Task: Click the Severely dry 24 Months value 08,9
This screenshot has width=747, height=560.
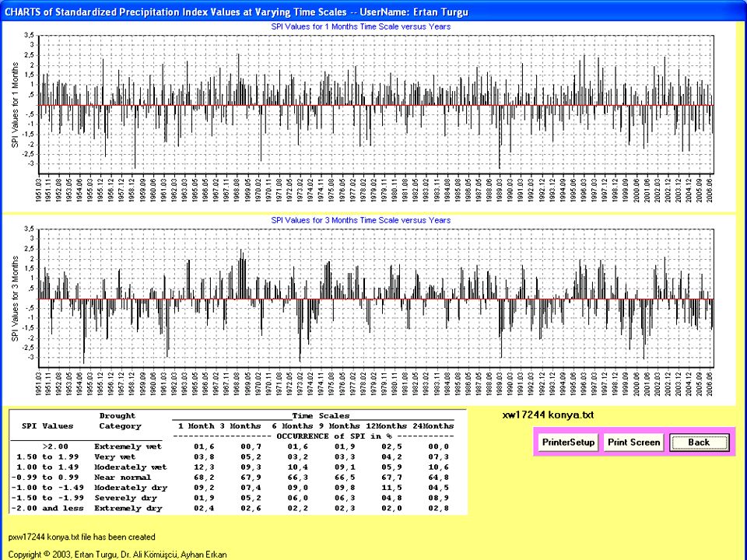Action: (438, 498)
